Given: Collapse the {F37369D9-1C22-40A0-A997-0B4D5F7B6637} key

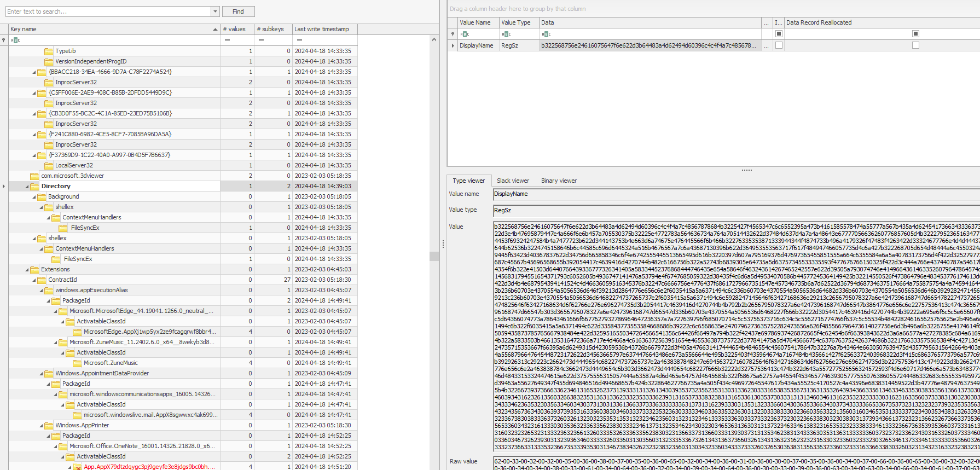Looking at the screenshot, I should pyautogui.click(x=34, y=155).
